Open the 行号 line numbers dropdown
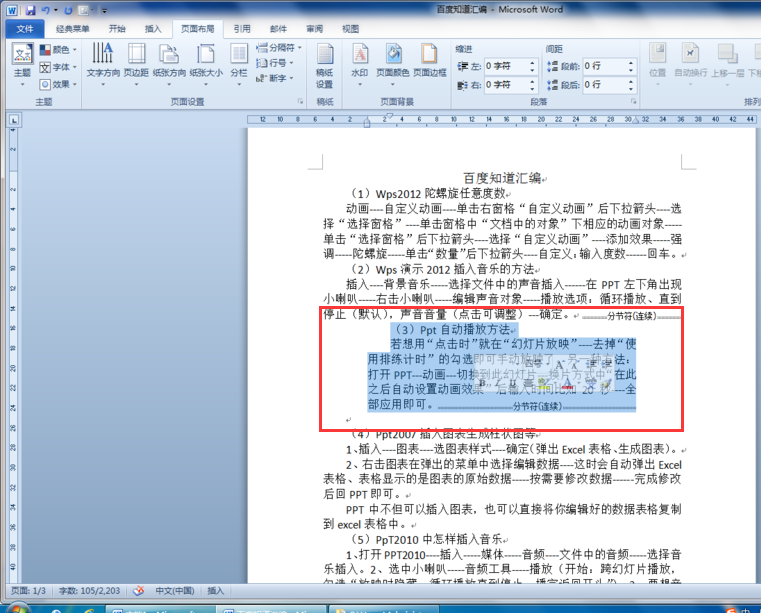The width and height of the screenshot is (761, 613). point(275,63)
